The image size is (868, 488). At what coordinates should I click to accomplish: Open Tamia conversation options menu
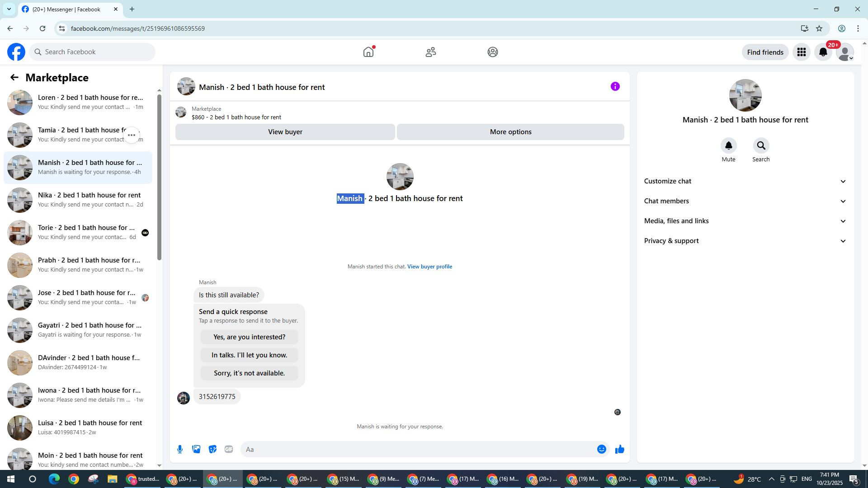pos(132,135)
